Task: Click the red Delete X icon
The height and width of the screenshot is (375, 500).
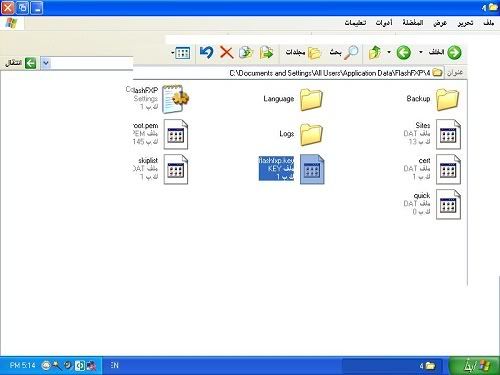Action: pyautogui.click(x=227, y=52)
